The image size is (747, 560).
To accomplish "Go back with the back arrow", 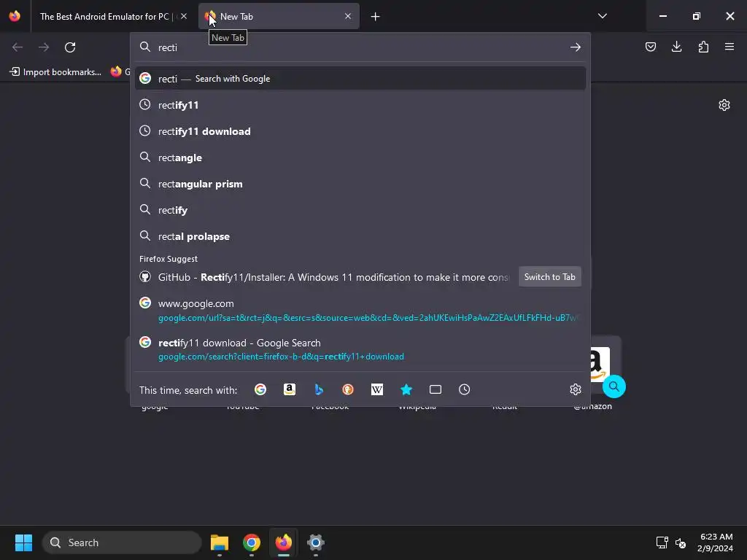I will [x=18, y=47].
